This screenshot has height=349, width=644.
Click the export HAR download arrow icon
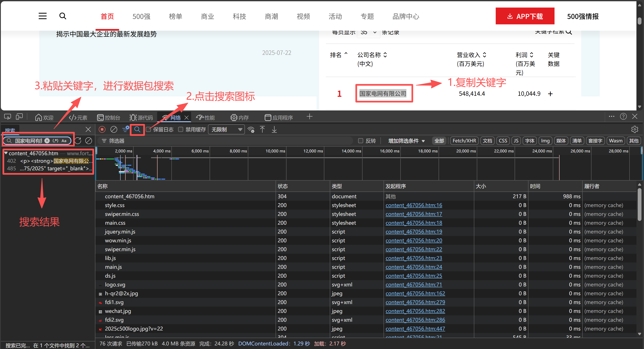pyautogui.click(x=274, y=130)
